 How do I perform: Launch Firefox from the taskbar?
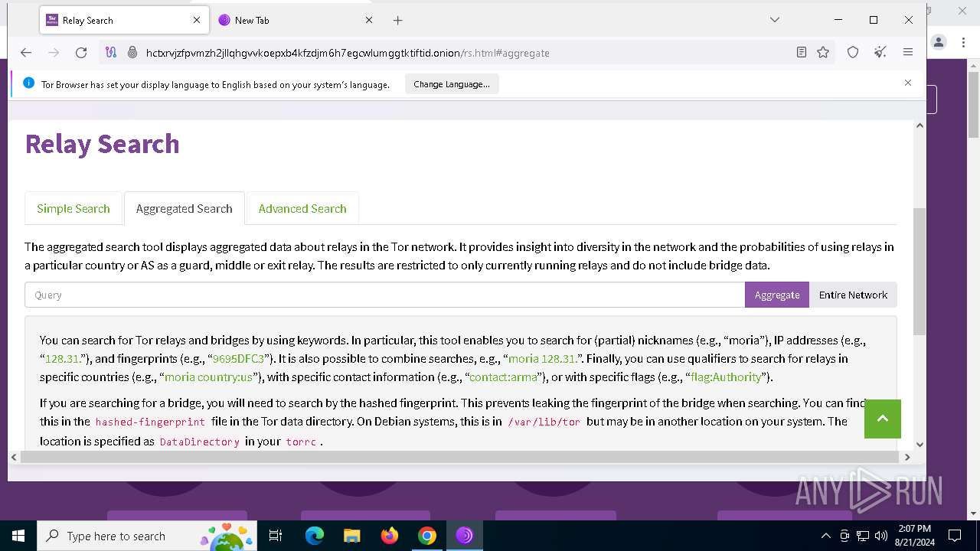point(390,536)
